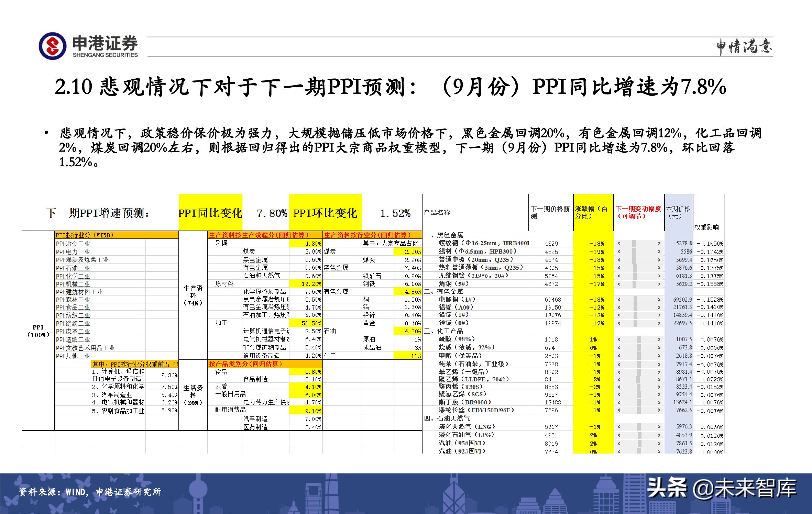Click the PPI按行业分（WIND）header
This screenshot has width=812, height=514.
tap(117, 235)
